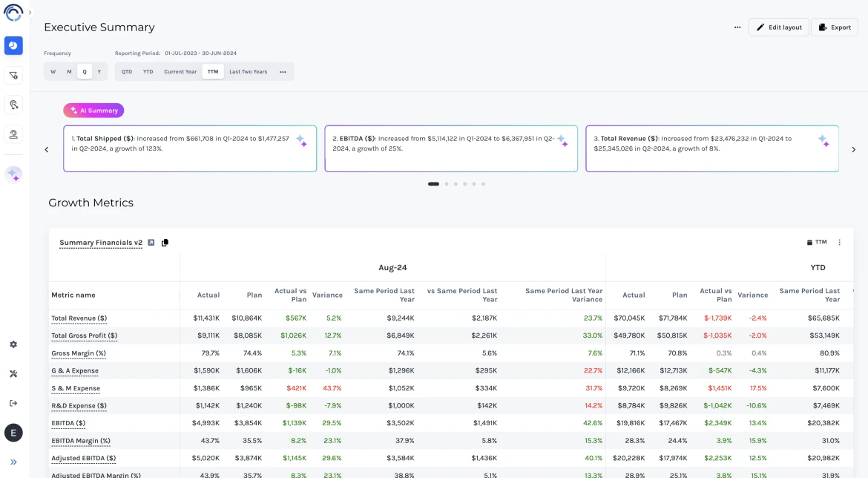Open the AI sparkle assistant in sidebar
The image size is (868, 478).
tap(13, 175)
